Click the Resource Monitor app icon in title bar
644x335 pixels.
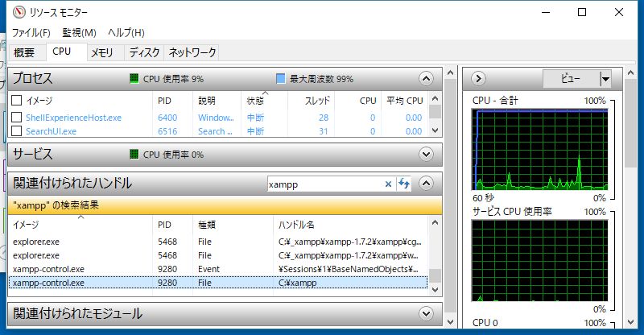click(19, 12)
